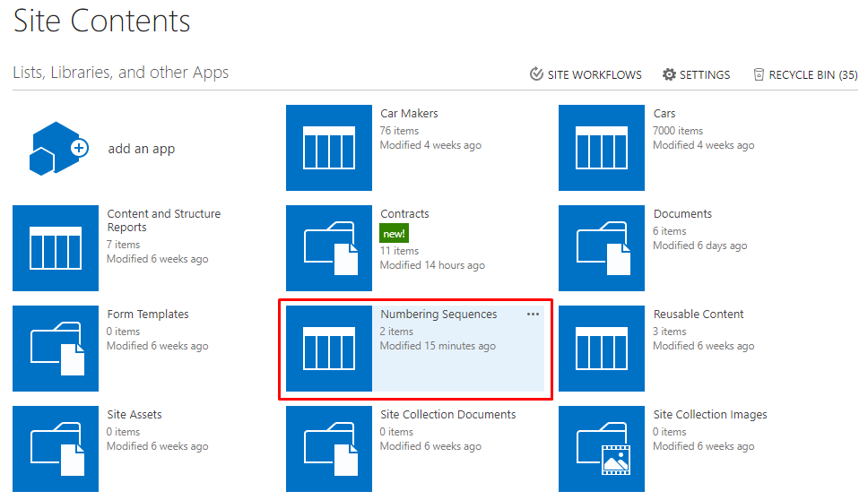
Task: Open the Cars list tile icon
Action: click(x=602, y=148)
